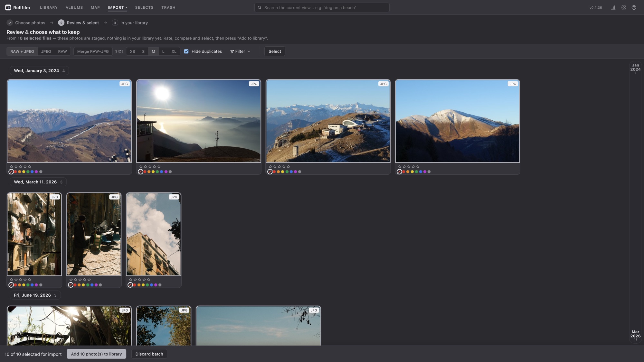644x362 pixels.
Task: Expand the Filter dropdown chevron
Action: [x=249, y=51]
